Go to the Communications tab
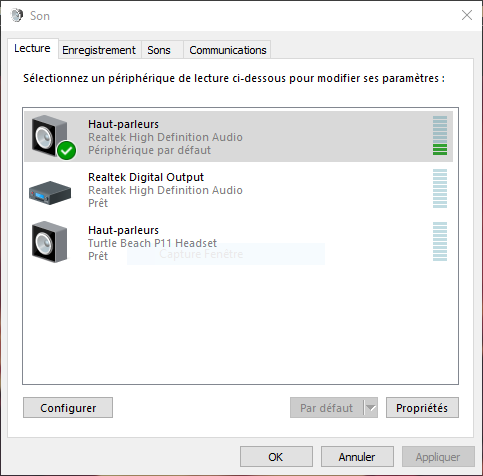 [x=228, y=50]
